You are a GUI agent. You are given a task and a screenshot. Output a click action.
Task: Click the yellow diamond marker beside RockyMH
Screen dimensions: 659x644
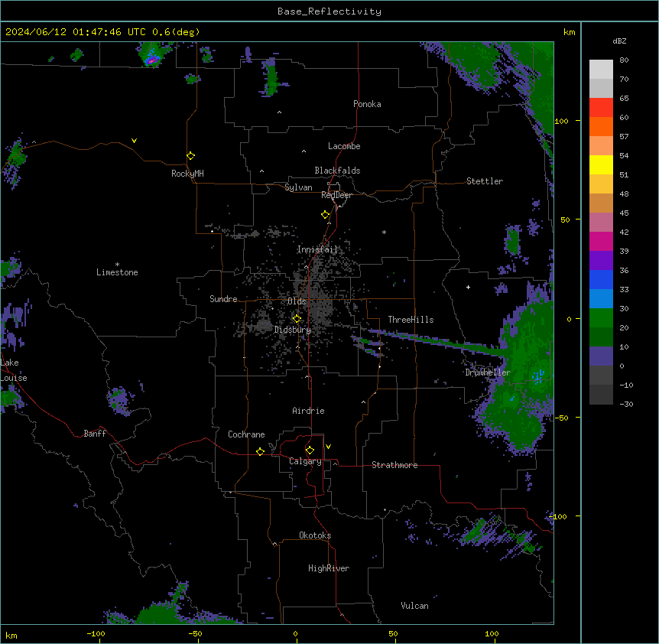190,156
